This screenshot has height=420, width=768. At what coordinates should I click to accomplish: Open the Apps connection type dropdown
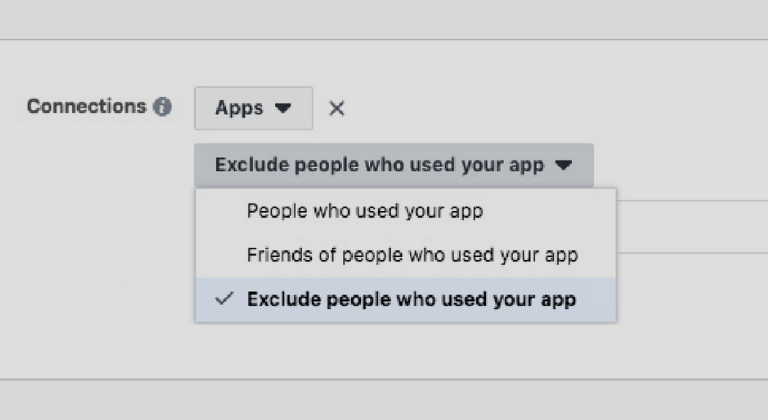point(253,108)
